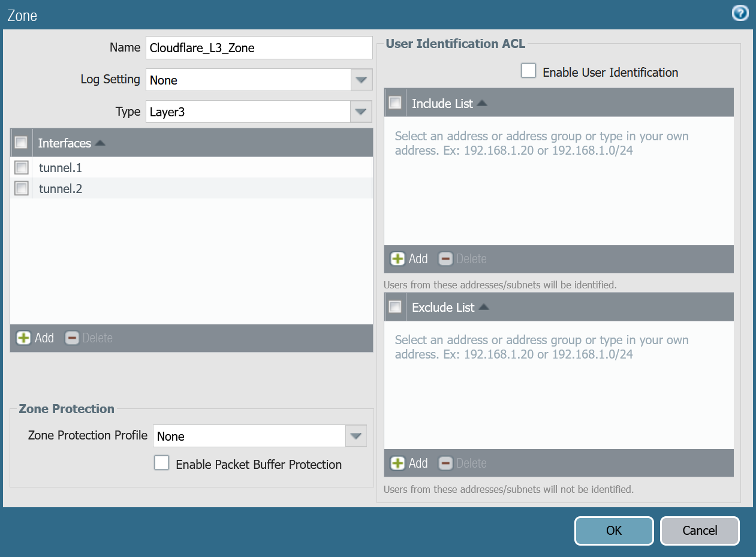Open the Zone Protection Profile dropdown
This screenshot has height=557, width=756.
(x=356, y=436)
